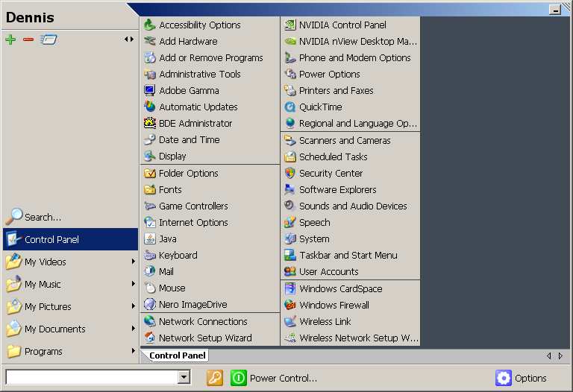Open QuickTime icon
This screenshot has width=573, height=392.
pos(289,107)
